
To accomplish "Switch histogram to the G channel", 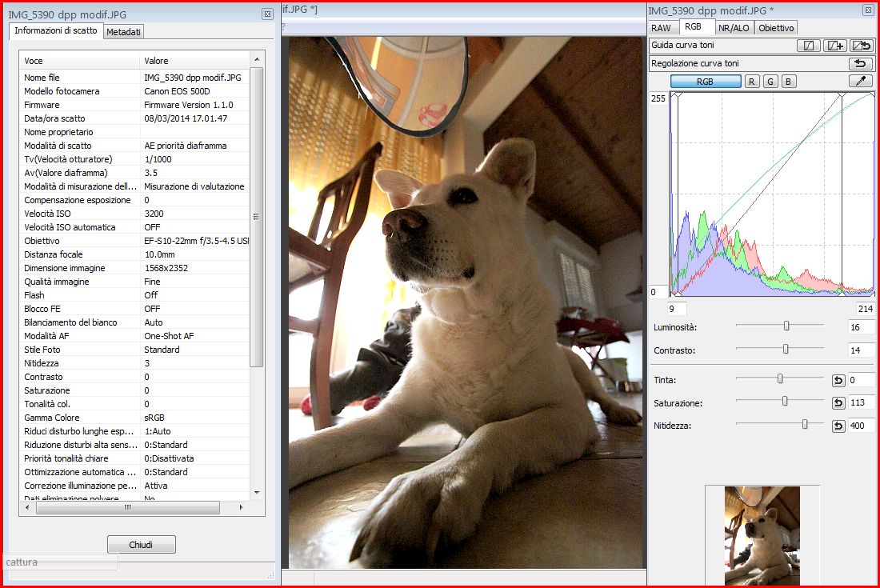I will 770,82.
